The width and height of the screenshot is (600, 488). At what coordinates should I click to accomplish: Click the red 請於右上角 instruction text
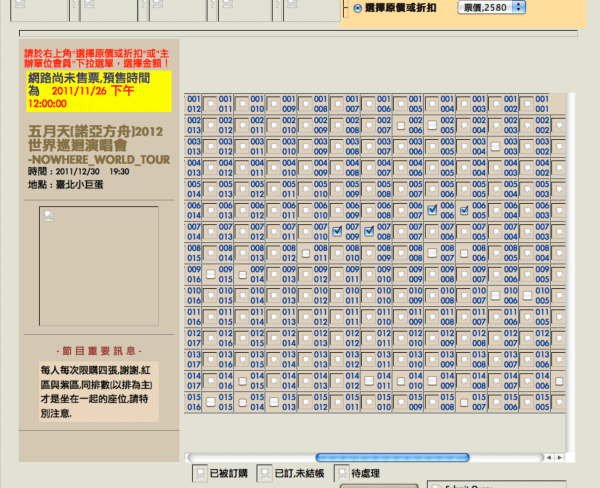pyautogui.click(x=96, y=58)
